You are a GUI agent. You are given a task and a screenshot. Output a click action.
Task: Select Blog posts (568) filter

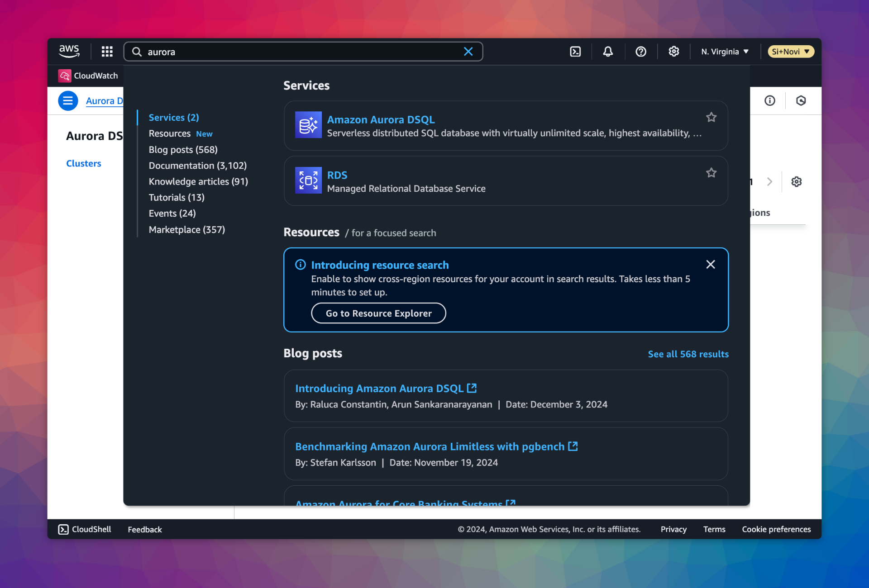click(x=183, y=149)
